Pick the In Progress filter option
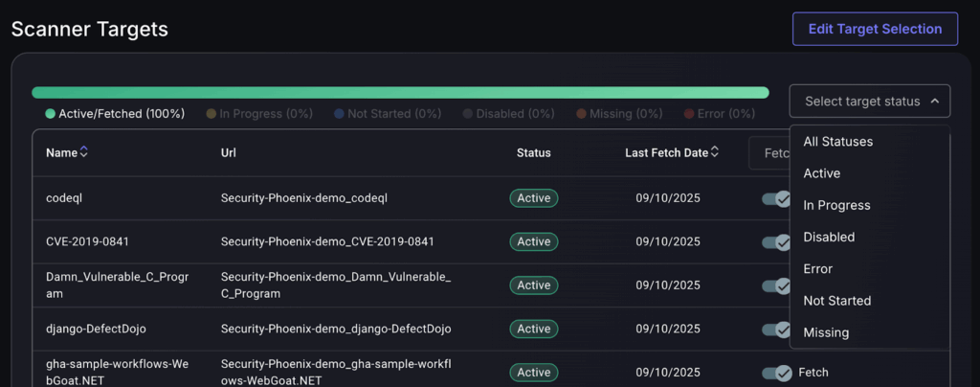Image resolution: width=980 pixels, height=387 pixels. [836, 205]
